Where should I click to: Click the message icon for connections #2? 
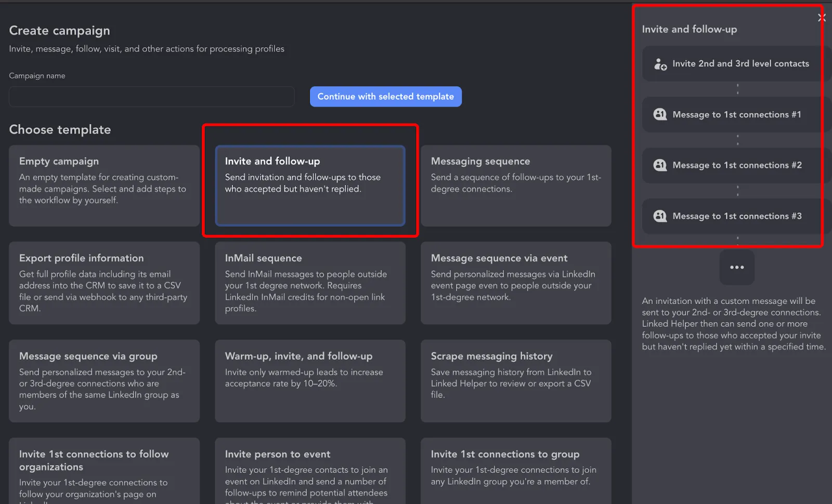coord(660,165)
